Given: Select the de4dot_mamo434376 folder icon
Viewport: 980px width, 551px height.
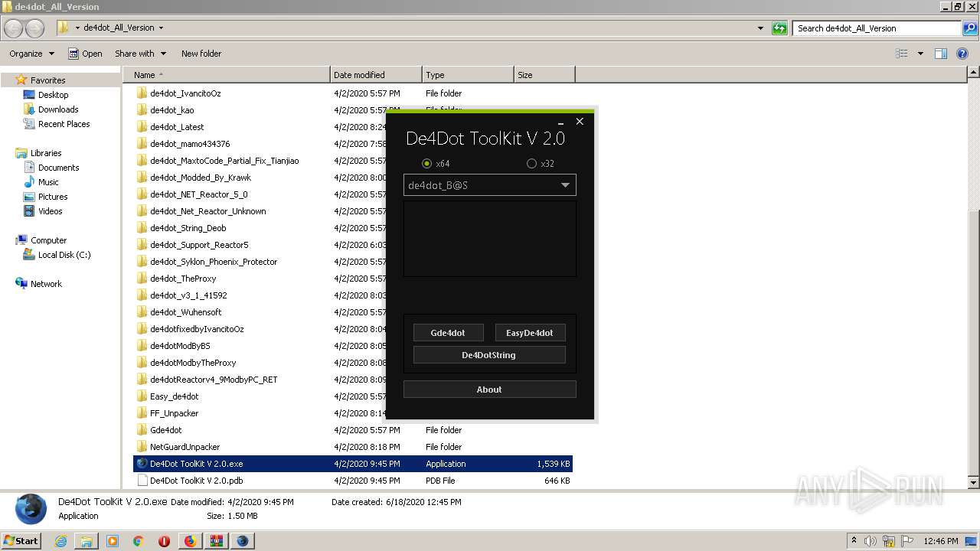Looking at the screenshot, I should click(x=142, y=144).
